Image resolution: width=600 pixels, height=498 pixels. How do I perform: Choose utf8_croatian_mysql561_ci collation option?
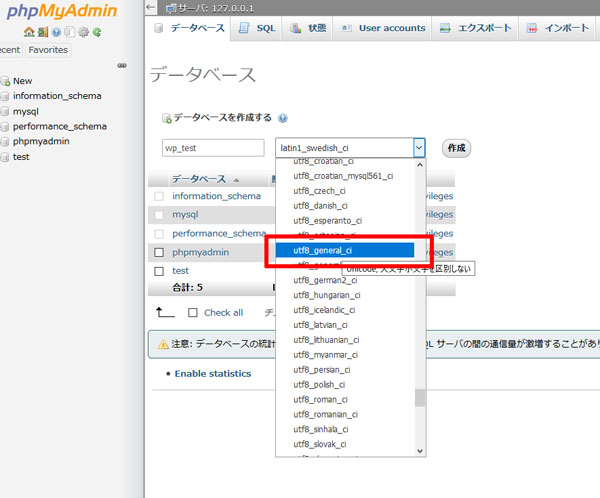click(345, 176)
